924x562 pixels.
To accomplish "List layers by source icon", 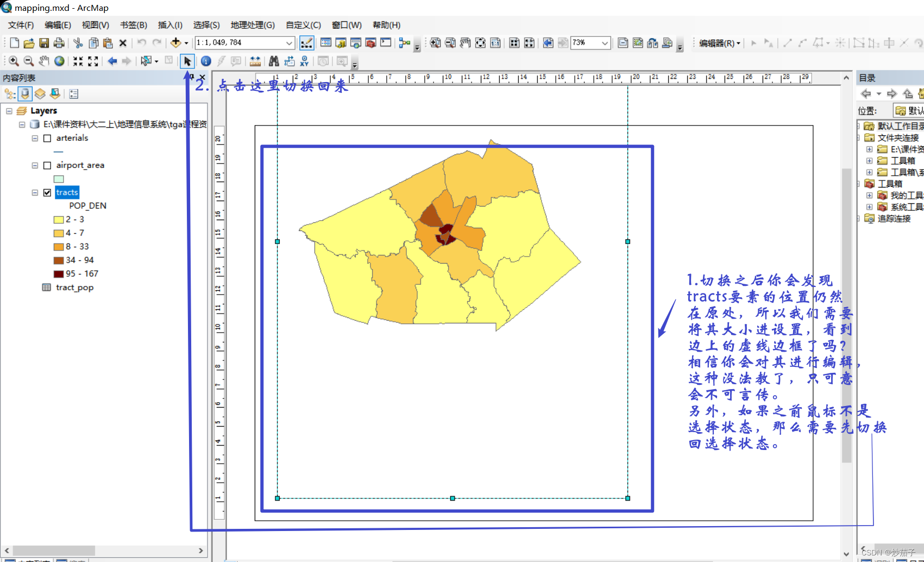I will click(x=25, y=94).
